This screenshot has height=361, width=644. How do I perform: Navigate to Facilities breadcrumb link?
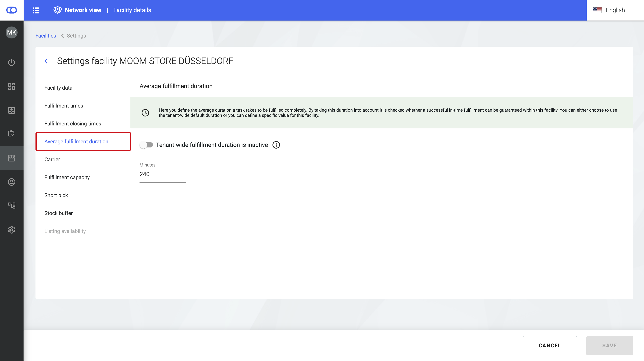46,36
